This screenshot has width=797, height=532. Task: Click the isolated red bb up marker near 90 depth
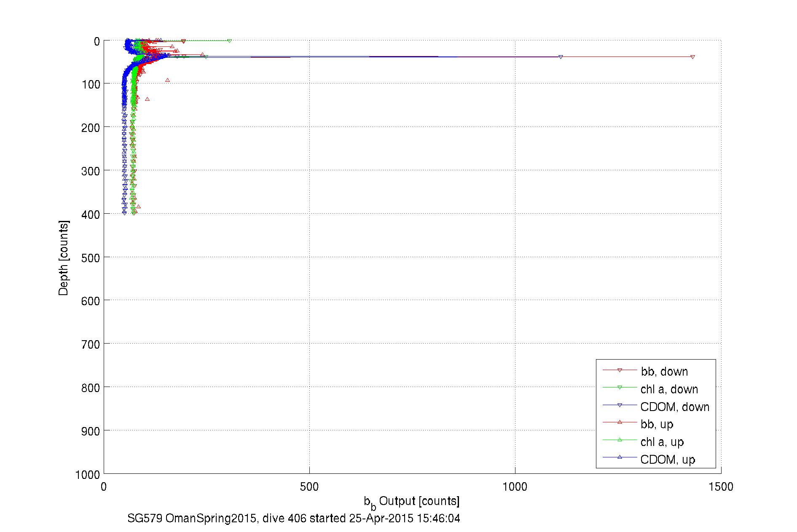(x=167, y=80)
